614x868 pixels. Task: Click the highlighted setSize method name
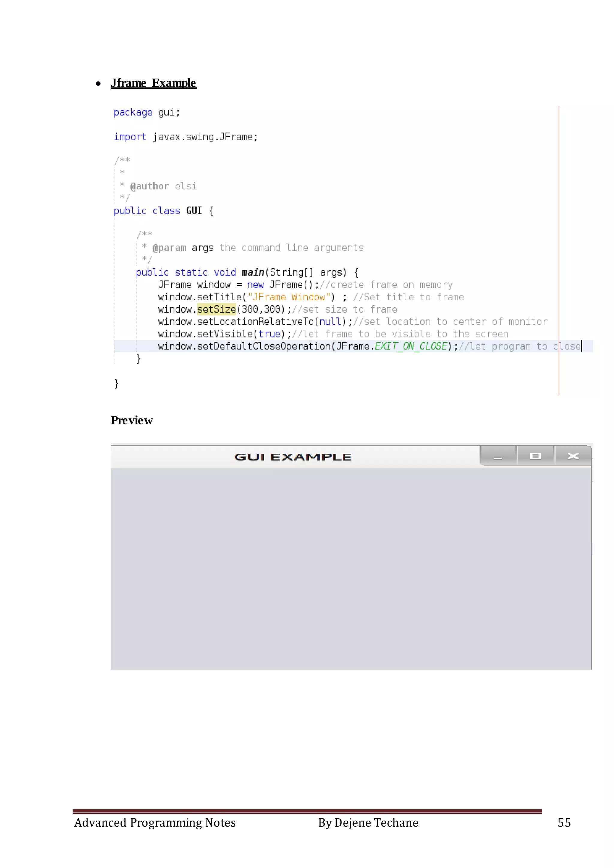pyautogui.click(x=216, y=309)
